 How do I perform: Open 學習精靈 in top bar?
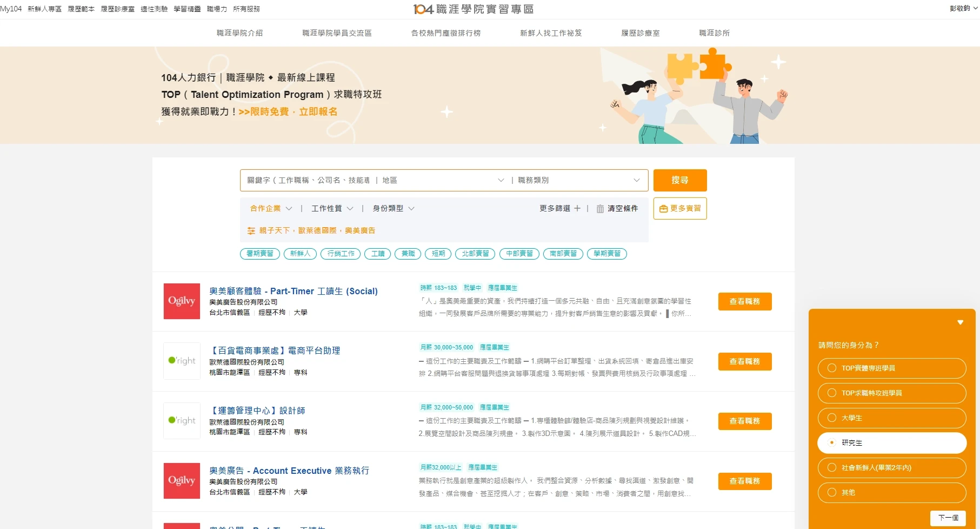click(187, 9)
